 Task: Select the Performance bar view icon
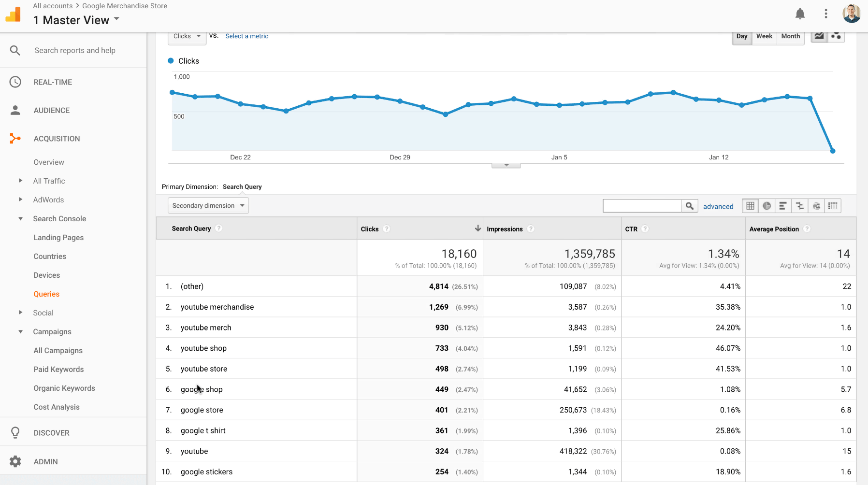783,206
